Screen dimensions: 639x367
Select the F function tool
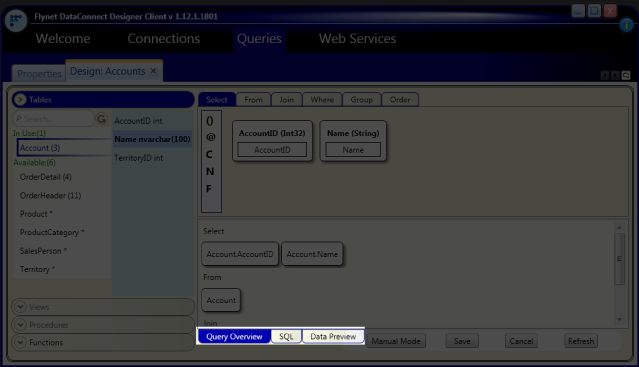coord(209,189)
